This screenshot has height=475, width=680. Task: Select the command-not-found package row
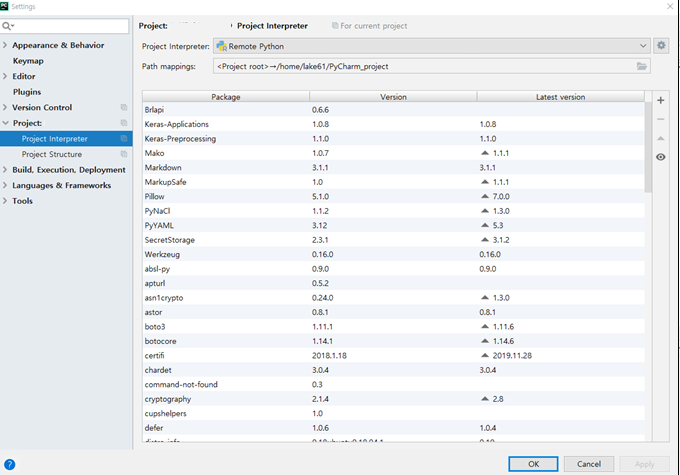point(393,384)
